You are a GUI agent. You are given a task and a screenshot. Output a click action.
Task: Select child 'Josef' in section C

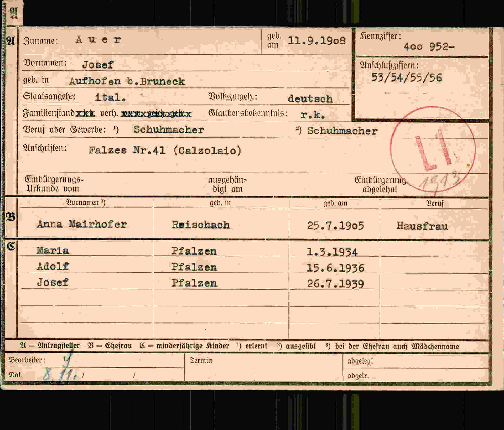point(53,282)
